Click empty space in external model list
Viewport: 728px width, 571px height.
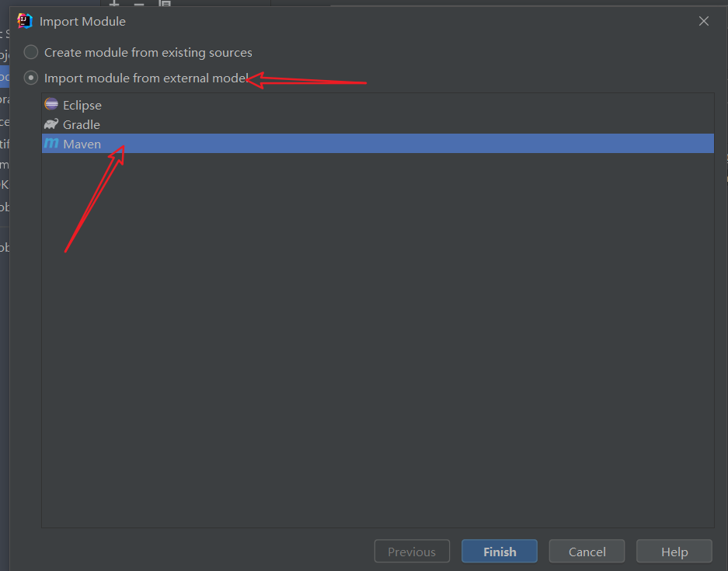pyautogui.click(x=378, y=339)
